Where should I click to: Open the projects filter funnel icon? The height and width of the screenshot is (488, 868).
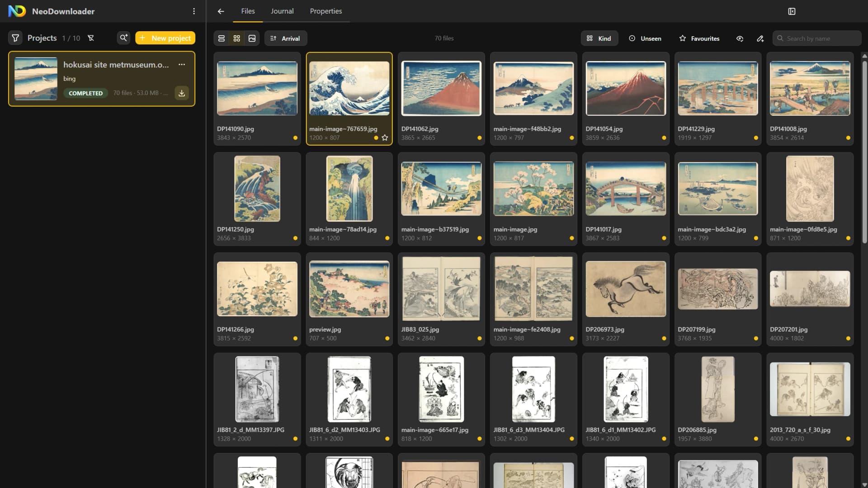point(15,38)
